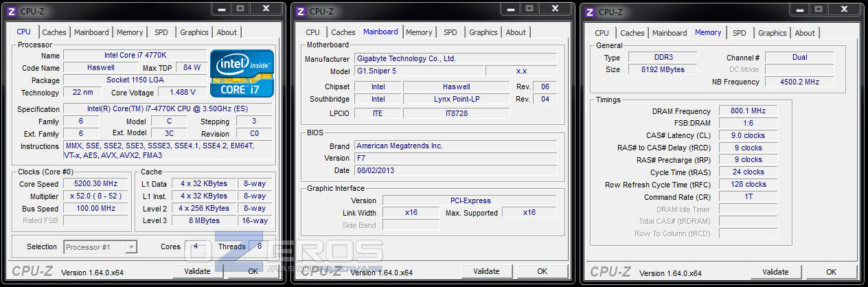Open Graphics tab in Mainboard window
This screenshot has height=287, width=868.
point(483,32)
